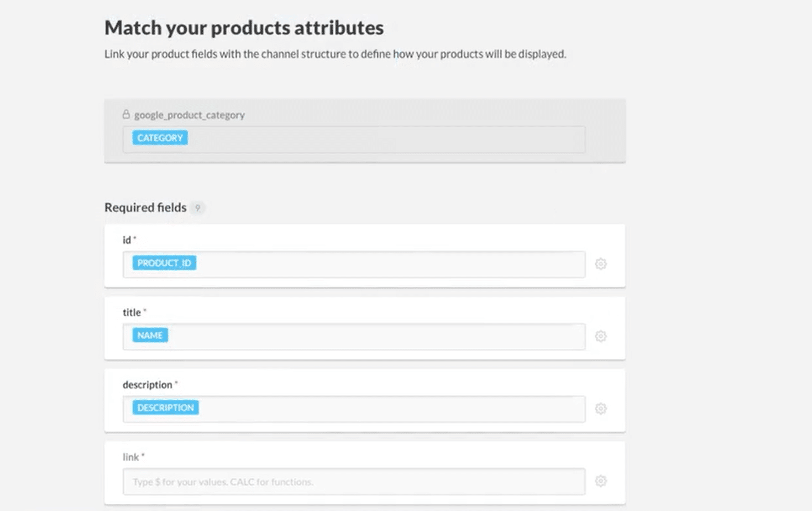This screenshot has width=812, height=511.
Task: Select the DESCRIPTION tag chip
Action: click(166, 408)
